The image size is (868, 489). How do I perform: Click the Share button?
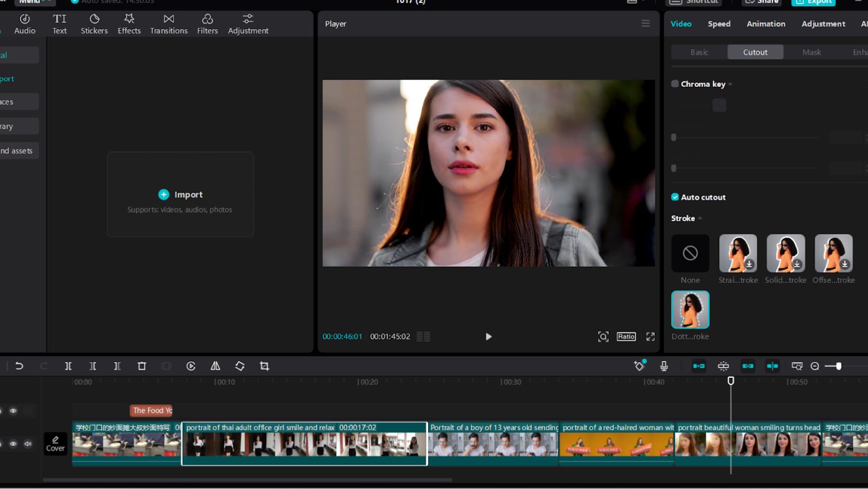tap(762, 2)
